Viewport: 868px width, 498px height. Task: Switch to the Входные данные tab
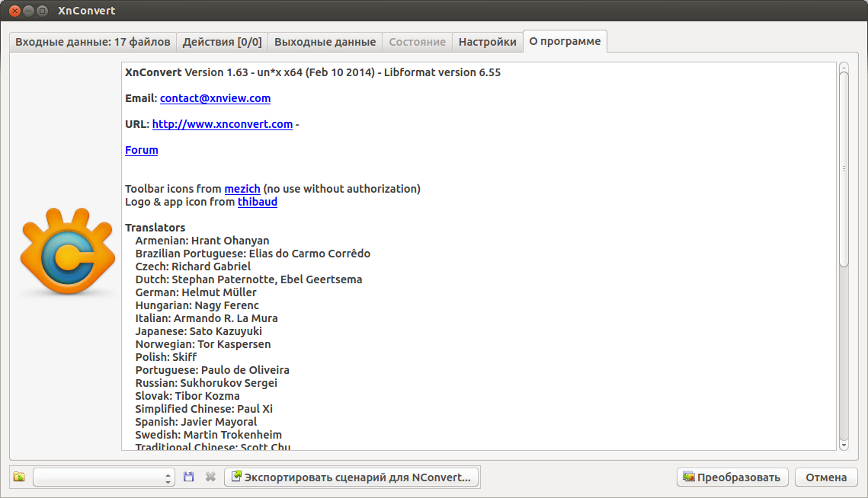pyautogui.click(x=93, y=42)
